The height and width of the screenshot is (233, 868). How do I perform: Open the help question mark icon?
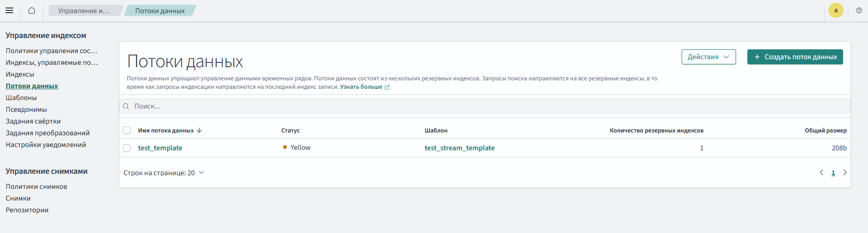(859, 10)
